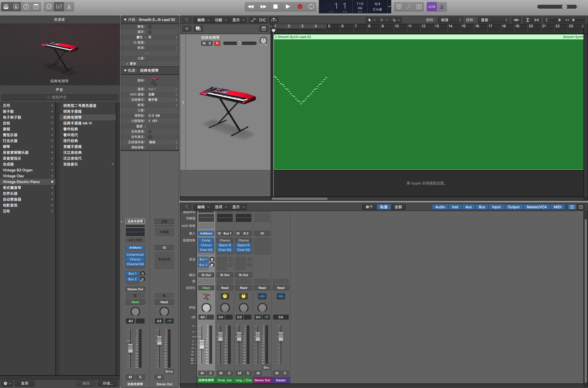Click the Master strip D dim button

click(285, 373)
